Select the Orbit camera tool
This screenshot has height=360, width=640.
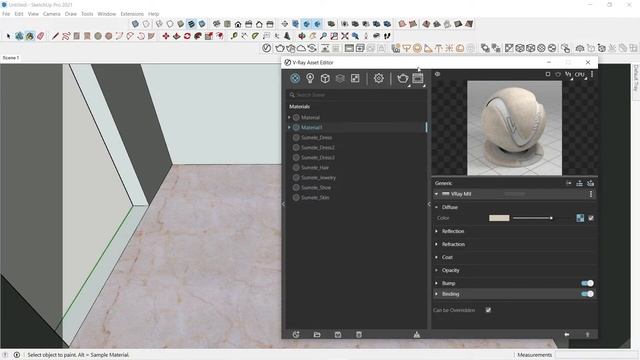[x=302, y=36]
